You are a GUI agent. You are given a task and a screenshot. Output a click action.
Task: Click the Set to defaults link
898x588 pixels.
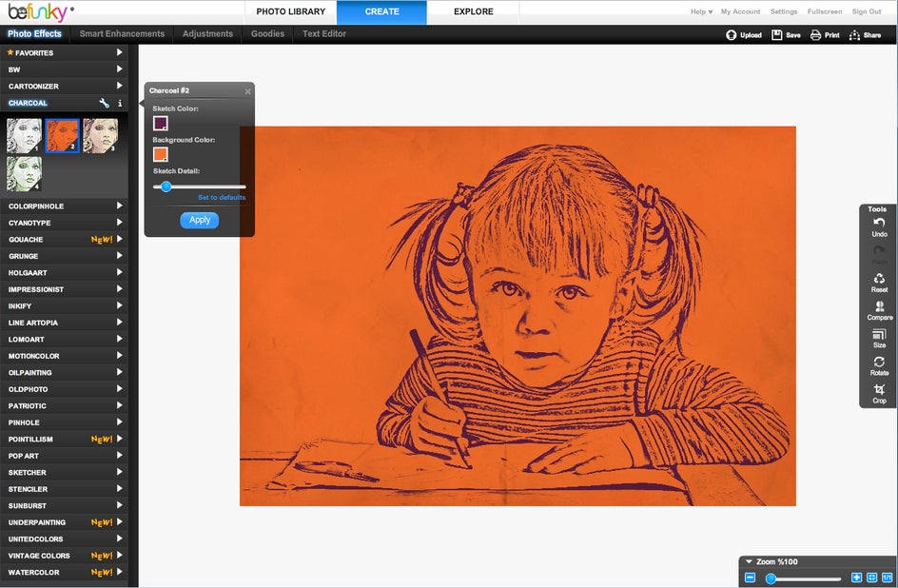pos(222,197)
